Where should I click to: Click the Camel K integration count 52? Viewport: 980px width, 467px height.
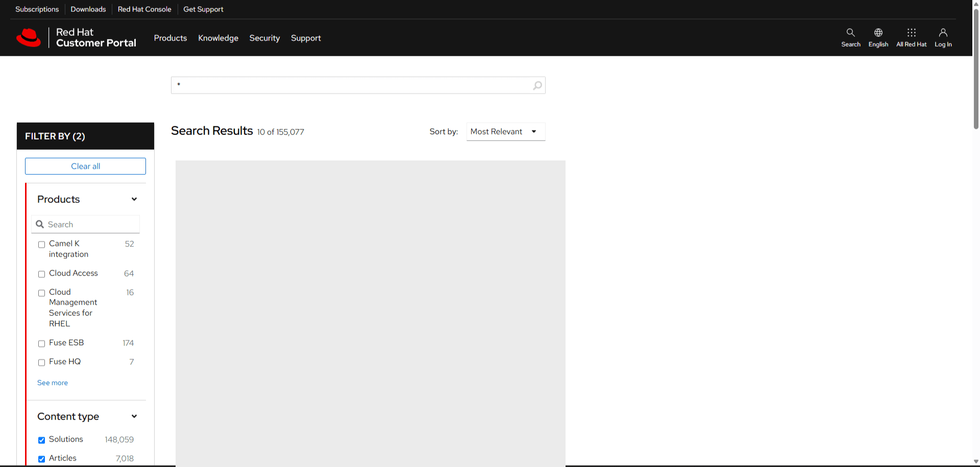point(130,244)
